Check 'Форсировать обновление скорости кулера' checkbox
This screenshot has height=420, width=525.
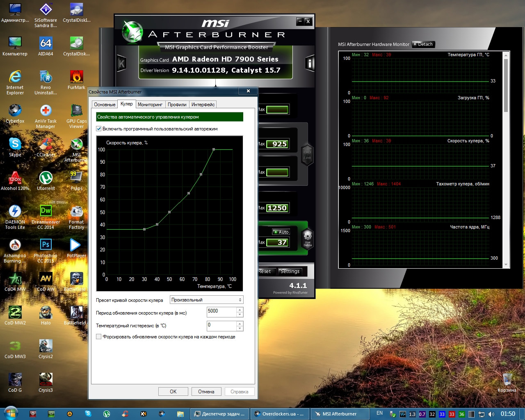click(x=98, y=337)
